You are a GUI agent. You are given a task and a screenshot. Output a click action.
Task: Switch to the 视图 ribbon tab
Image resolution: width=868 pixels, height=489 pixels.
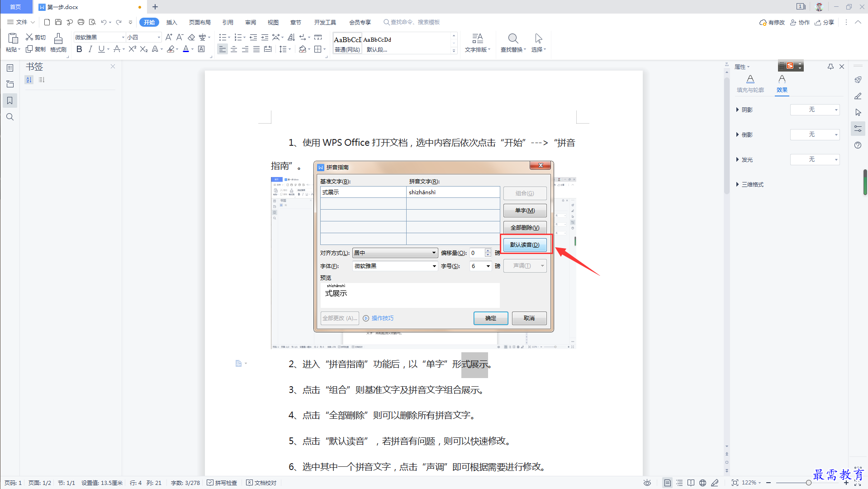[x=273, y=22]
